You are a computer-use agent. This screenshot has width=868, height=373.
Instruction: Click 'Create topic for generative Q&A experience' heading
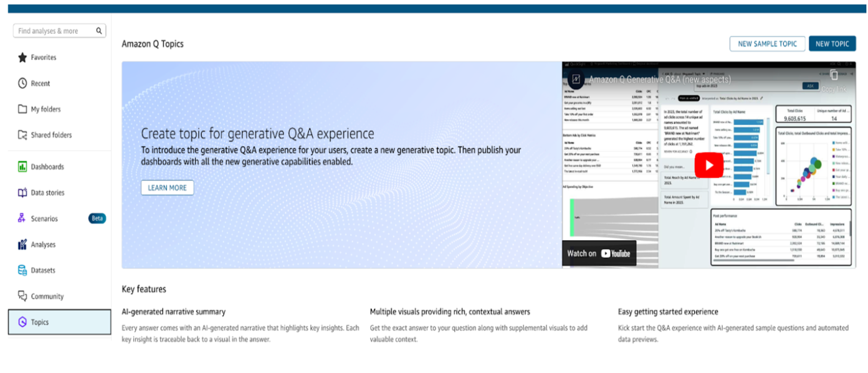[x=257, y=133]
